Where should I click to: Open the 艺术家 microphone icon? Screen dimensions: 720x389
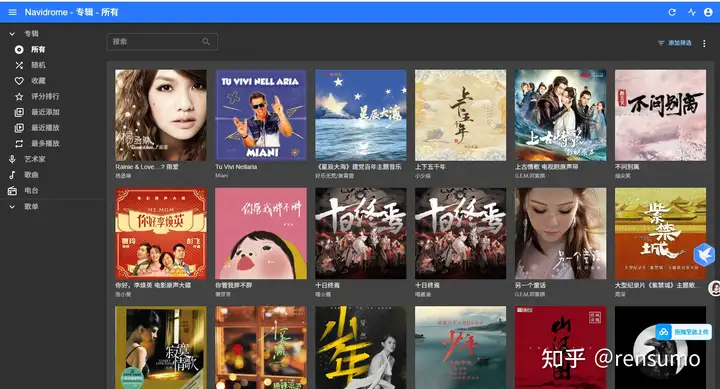(x=12, y=159)
